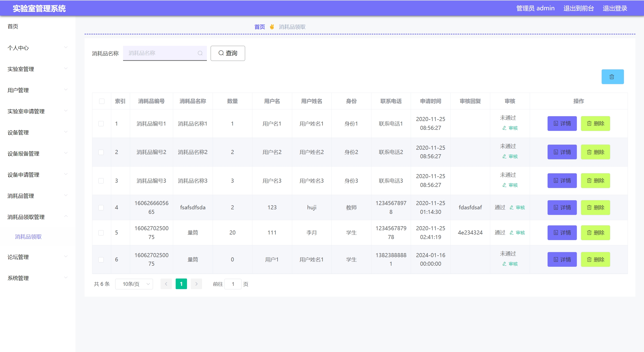Select checkbox for row 5 量筒
This screenshot has height=352, width=644.
[101, 233]
